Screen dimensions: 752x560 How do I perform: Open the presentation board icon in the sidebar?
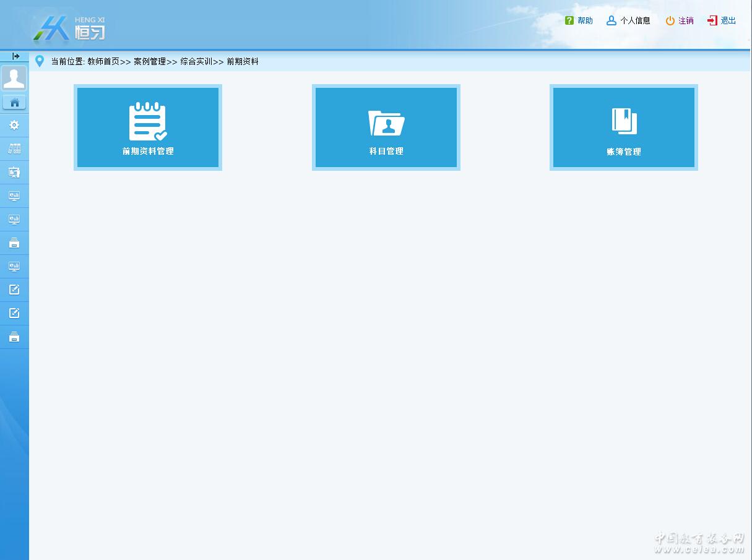pos(14,173)
